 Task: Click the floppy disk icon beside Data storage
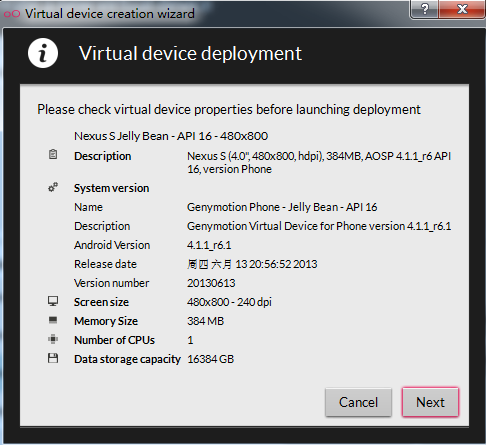53,358
